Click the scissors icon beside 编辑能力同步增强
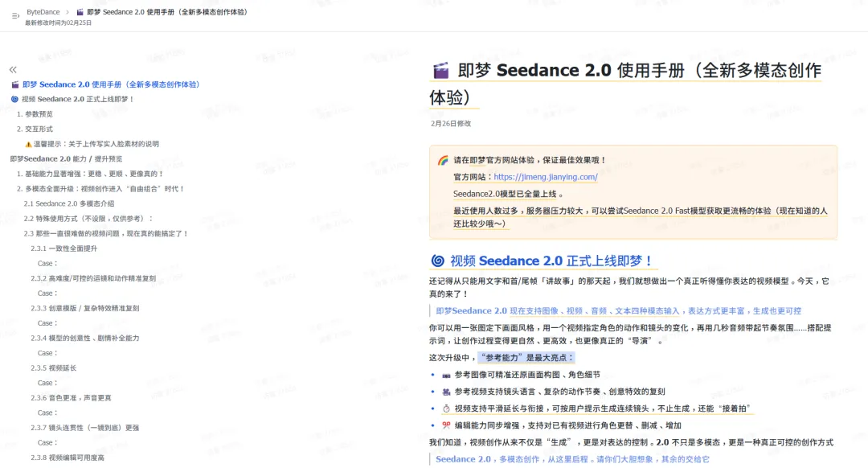This screenshot has width=868, height=468. pyautogui.click(x=446, y=425)
